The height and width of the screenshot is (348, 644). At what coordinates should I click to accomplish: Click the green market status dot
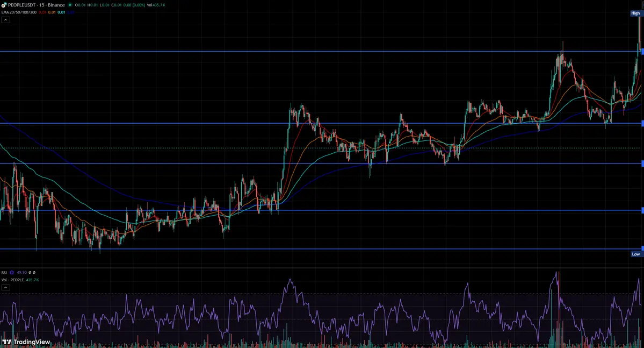coord(70,5)
